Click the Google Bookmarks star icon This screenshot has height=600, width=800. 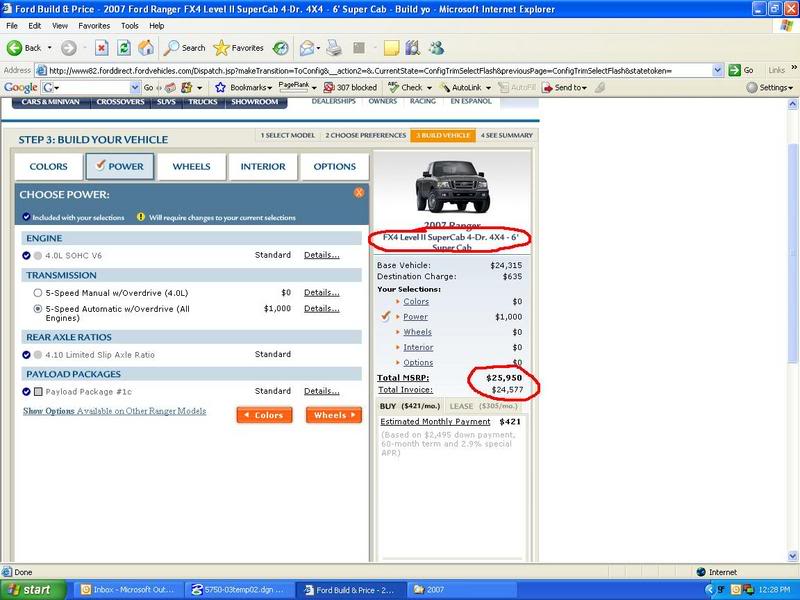pyautogui.click(x=220, y=87)
